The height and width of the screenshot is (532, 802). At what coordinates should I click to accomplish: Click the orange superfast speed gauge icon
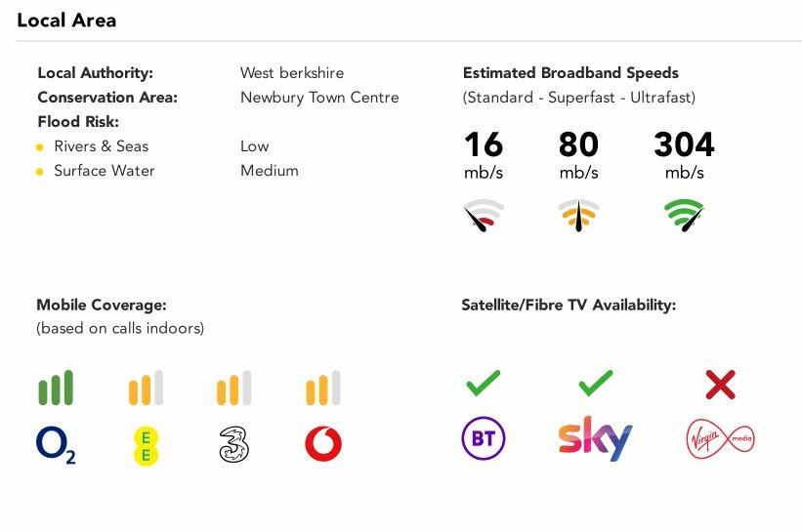579,215
